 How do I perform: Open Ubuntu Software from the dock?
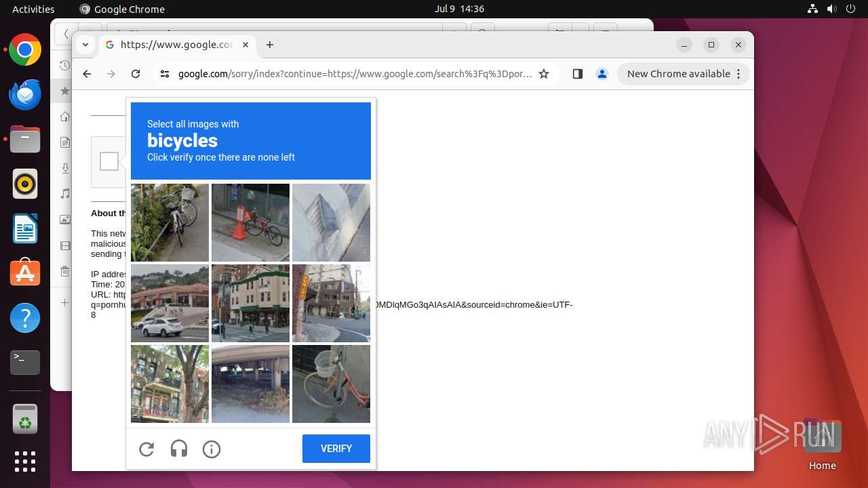click(x=25, y=273)
